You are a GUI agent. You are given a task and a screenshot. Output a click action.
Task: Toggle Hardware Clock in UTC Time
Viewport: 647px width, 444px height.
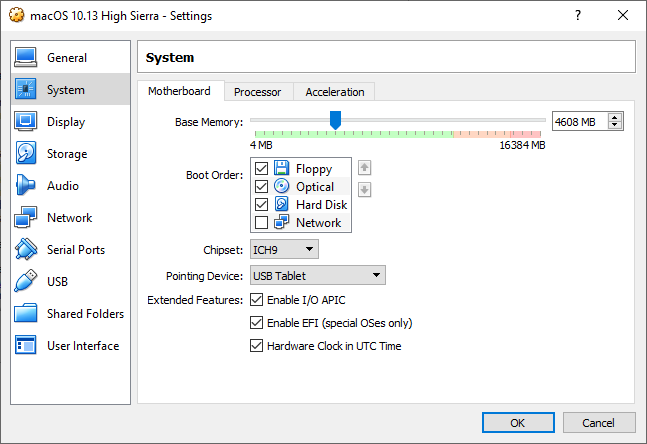257,346
